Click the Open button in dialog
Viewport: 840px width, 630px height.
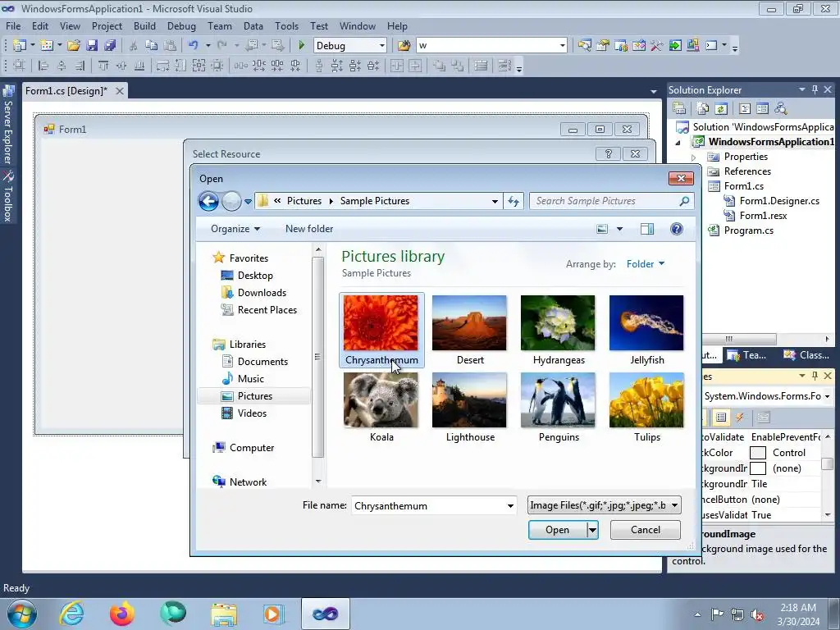click(557, 530)
